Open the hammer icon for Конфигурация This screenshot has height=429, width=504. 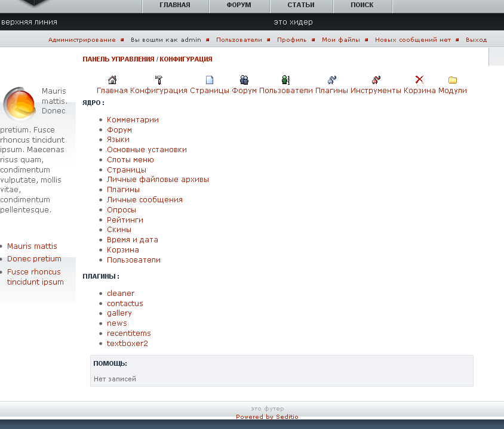click(158, 80)
